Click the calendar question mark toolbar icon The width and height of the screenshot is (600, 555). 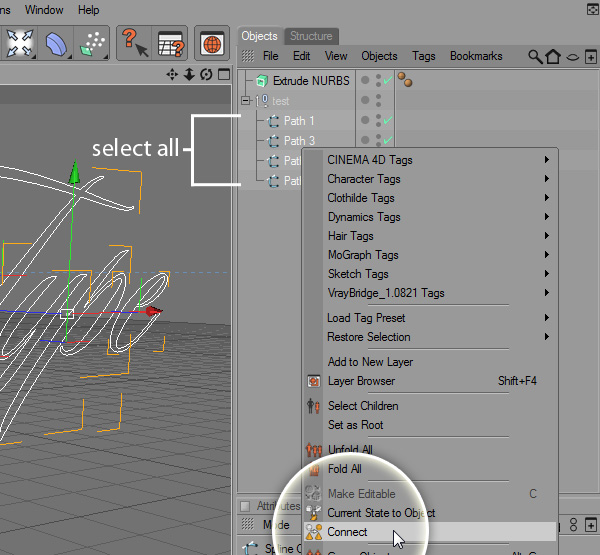coord(170,43)
